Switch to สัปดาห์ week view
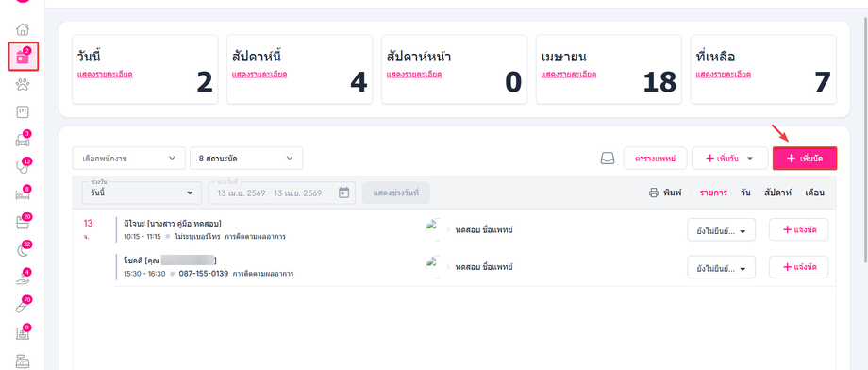The height and width of the screenshot is (370, 868). tap(777, 193)
